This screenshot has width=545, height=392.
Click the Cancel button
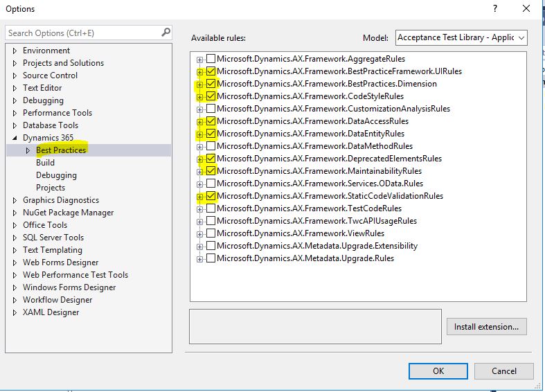point(504,371)
